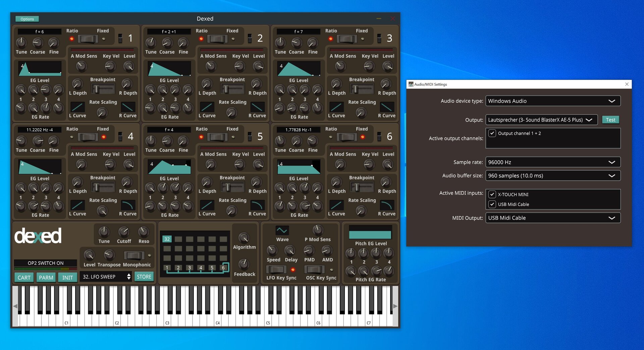644x350 pixels.
Task: Open the Sample rate dropdown
Action: pos(553,162)
